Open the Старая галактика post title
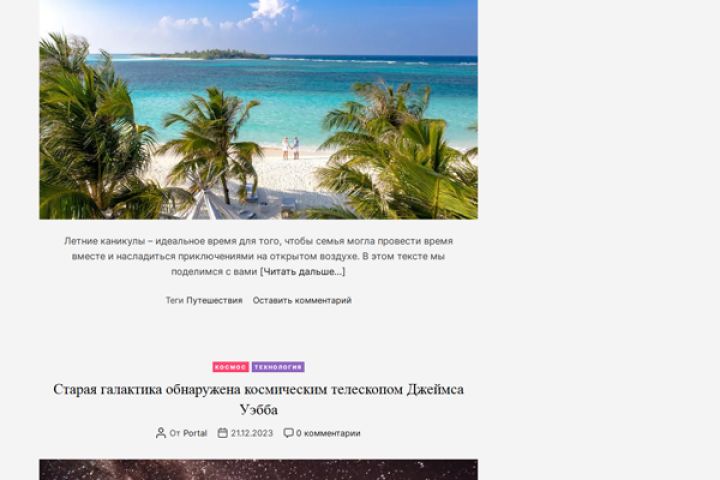The image size is (720, 480). tap(259, 399)
